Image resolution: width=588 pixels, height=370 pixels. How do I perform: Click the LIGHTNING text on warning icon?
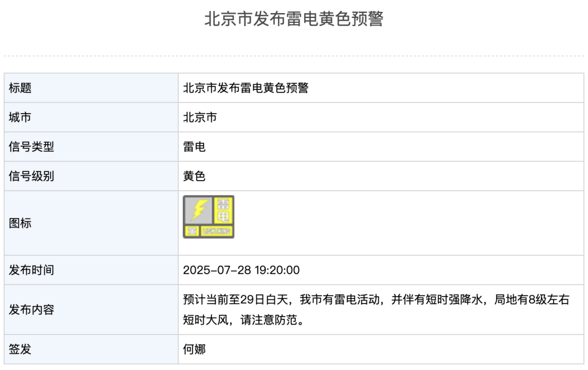point(217,231)
